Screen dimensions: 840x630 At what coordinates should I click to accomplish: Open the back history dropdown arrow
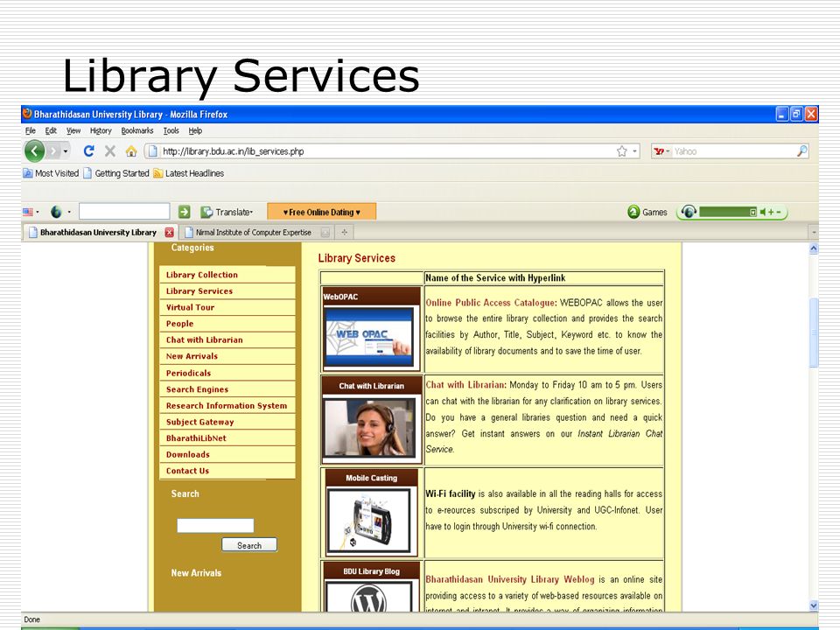pos(66,151)
